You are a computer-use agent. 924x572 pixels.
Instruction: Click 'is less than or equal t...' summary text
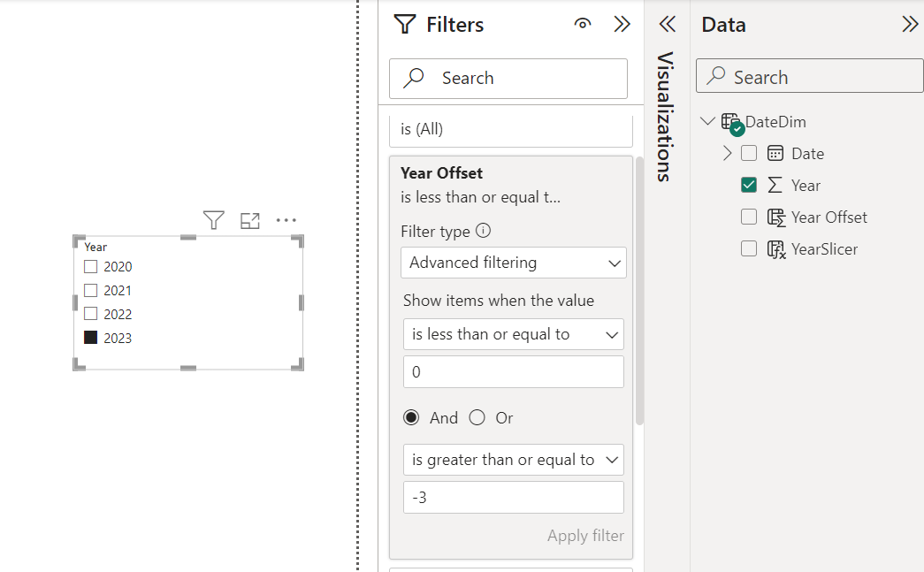[480, 197]
